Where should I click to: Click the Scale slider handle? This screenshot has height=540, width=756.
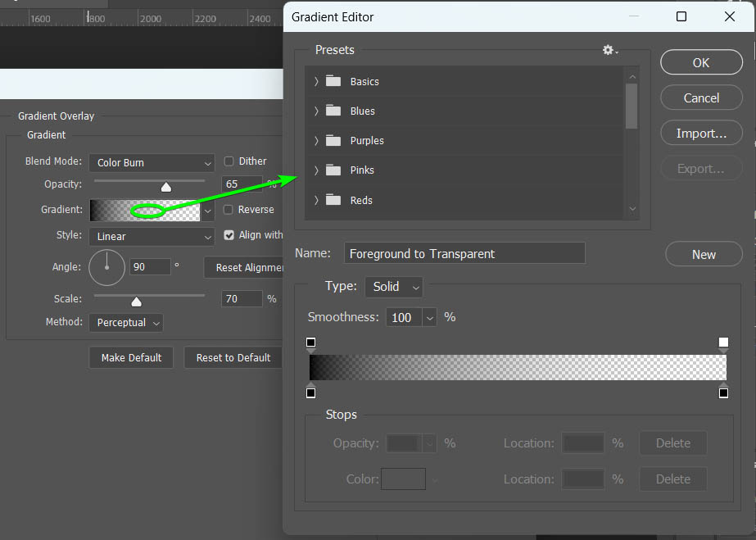click(x=137, y=302)
